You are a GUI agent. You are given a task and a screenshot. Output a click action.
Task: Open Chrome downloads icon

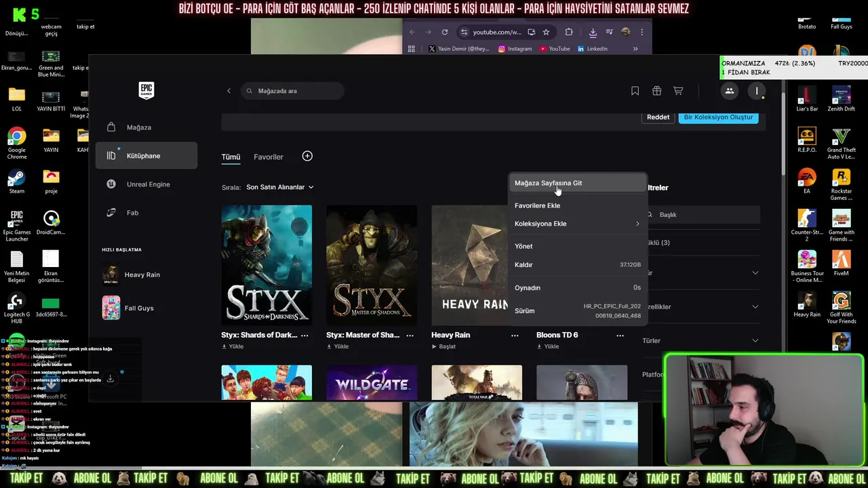pyautogui.click(x=593, y=32)
